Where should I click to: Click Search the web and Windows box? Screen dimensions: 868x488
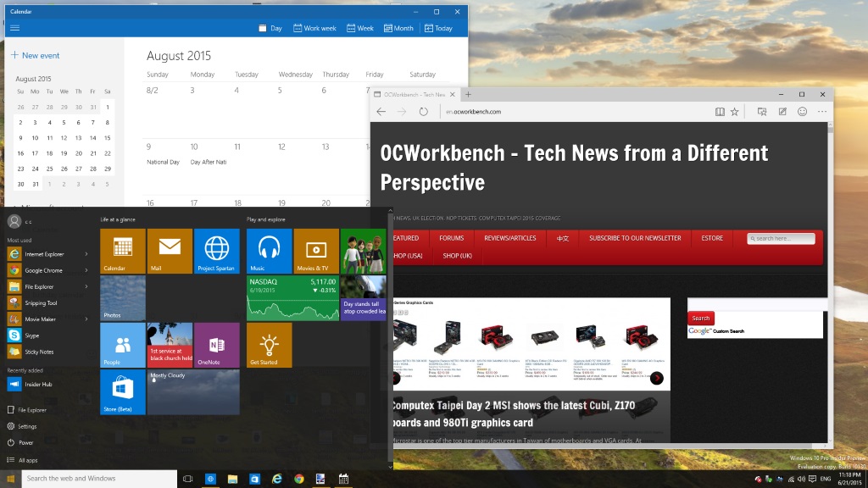pos(100,479)
